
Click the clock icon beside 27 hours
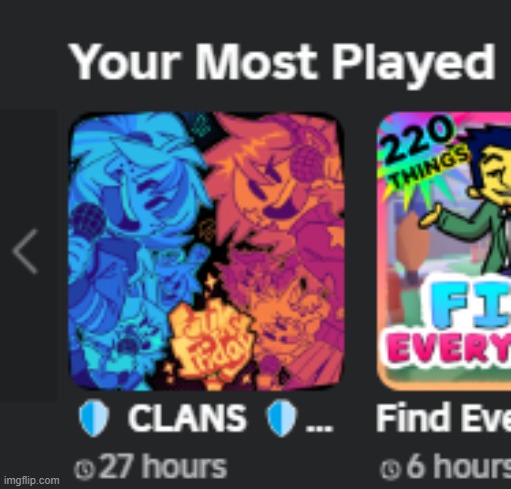pos(84,469)
